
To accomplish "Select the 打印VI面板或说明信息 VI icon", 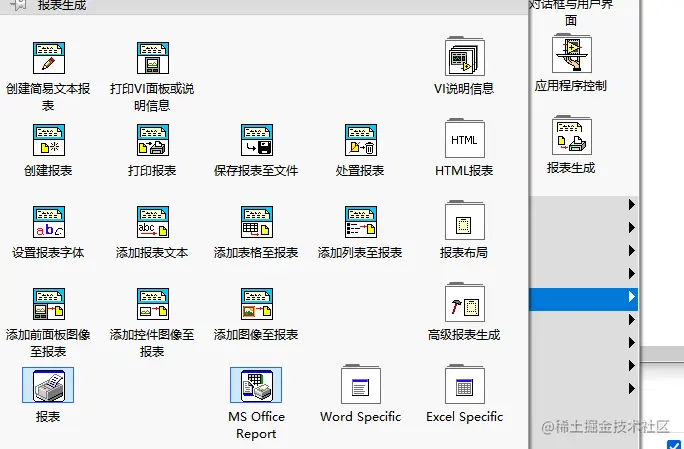I will click(153, 58).
